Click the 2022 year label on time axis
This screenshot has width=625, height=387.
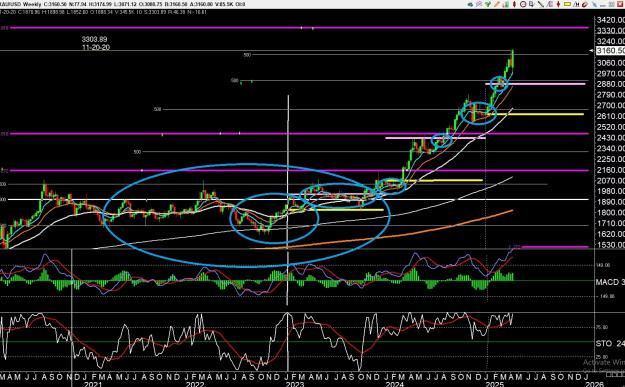tap(195, 384)
